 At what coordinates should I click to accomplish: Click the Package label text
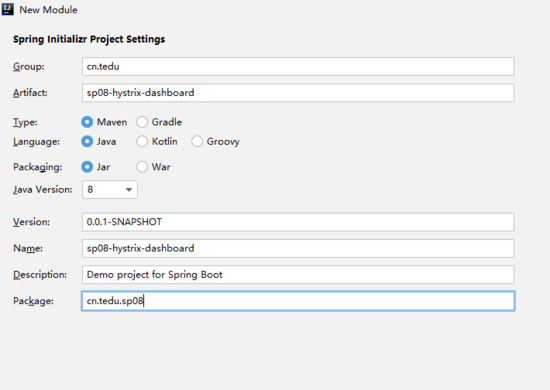pyautogui.click(x=33, y=301)
